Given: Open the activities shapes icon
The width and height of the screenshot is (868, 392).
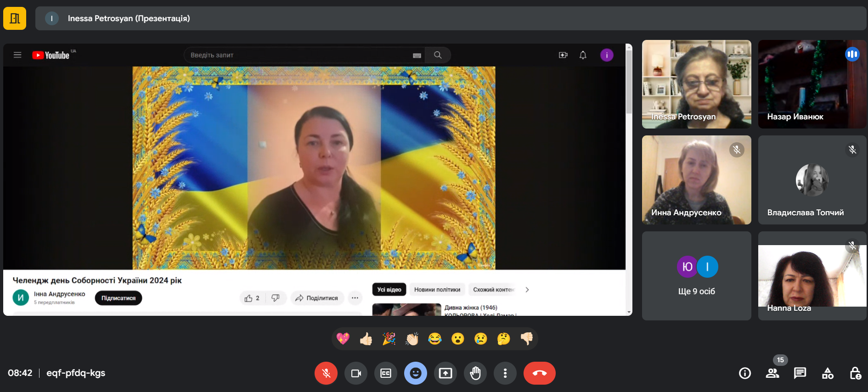Looking at the screenshot, I should 828,373.
